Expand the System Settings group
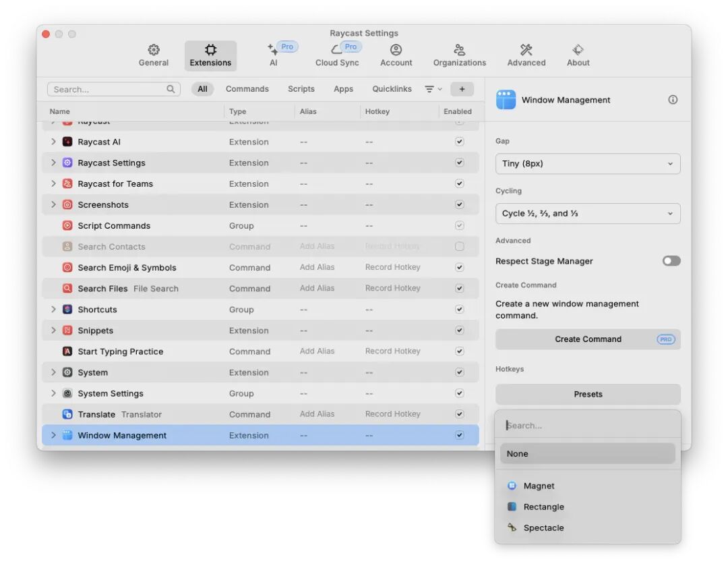 coord(53,393)
